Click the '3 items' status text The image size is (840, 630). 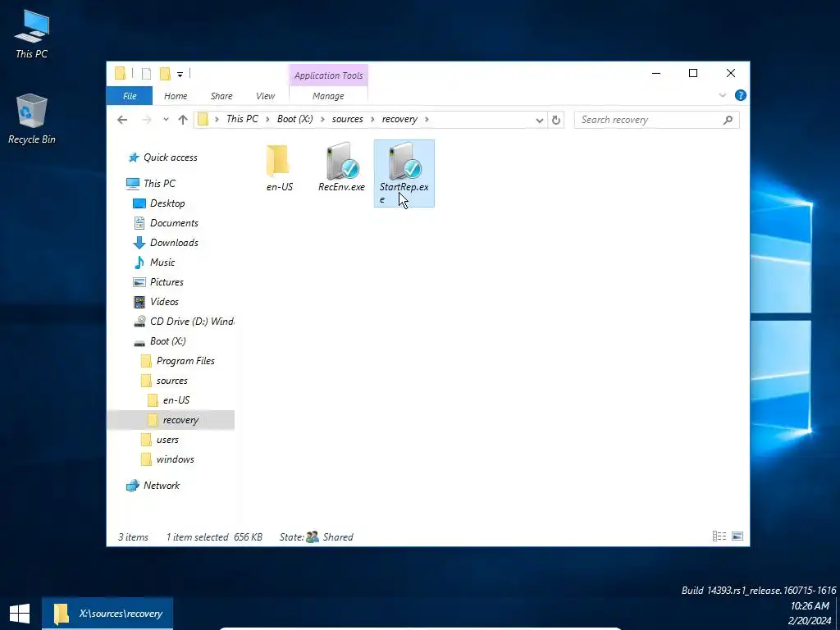[x=134, y=536]
